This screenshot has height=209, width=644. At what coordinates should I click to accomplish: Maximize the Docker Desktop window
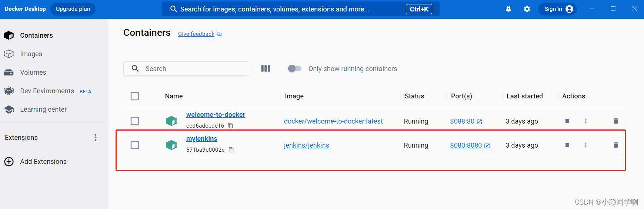(613, 9)
